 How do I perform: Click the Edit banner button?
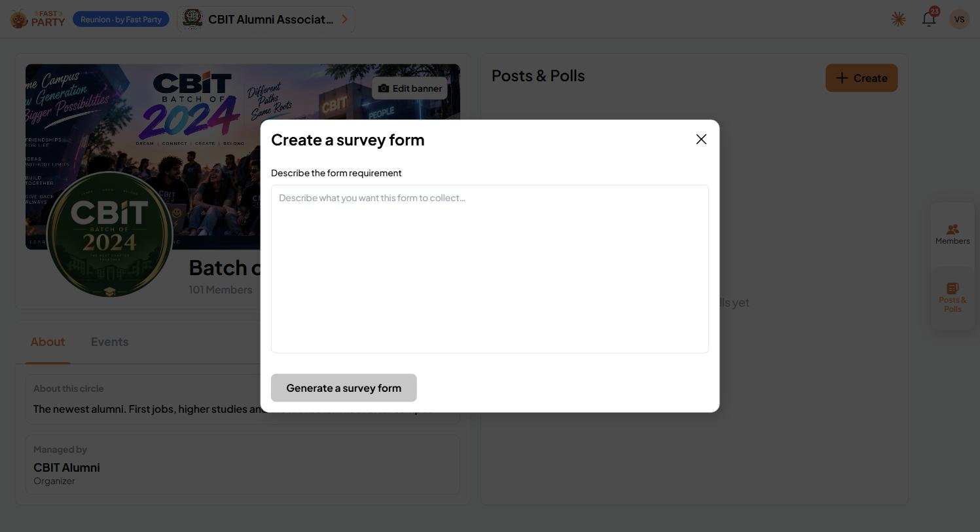coord(410,88)
